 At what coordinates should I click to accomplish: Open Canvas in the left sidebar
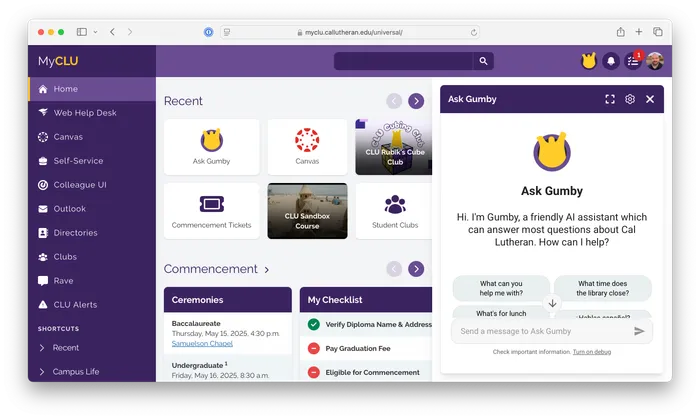(68, 137)
